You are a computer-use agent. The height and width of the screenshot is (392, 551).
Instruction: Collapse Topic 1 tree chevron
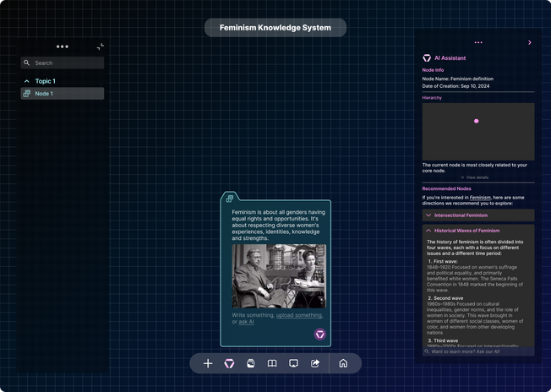(x=27, y=81)
